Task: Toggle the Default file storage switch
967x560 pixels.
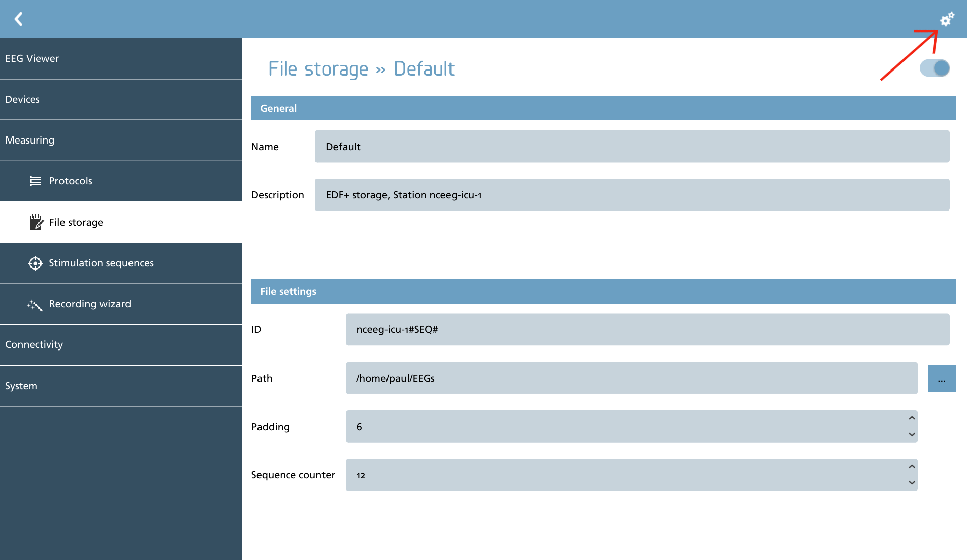Action: click(935, 68)
